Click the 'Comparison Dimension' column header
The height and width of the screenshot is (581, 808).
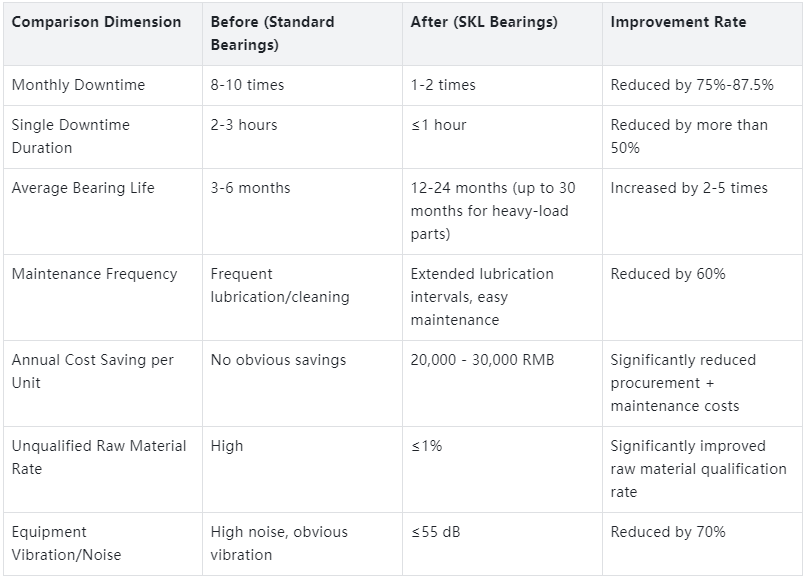pyautogui.click(x=96, y=22)
